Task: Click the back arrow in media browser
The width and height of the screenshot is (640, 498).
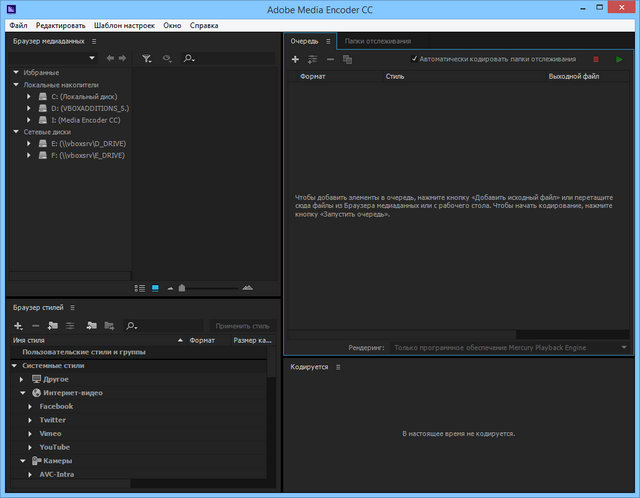Action: click(110, 58)
